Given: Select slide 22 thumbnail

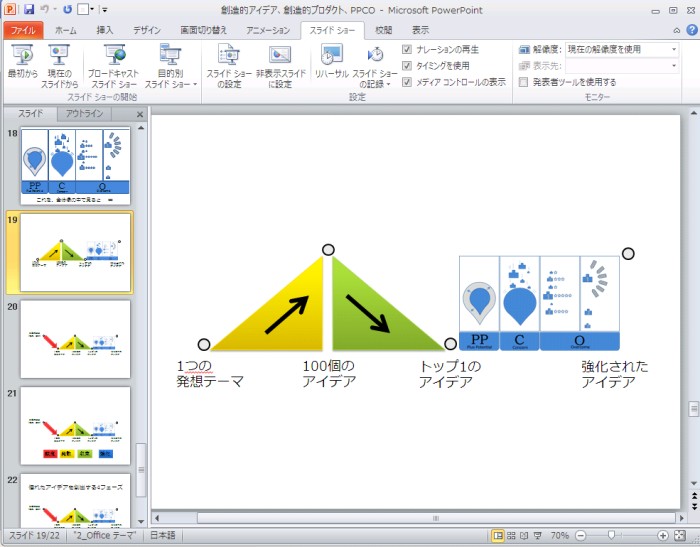Looking at the screenshot, I should [x=75, y=501].
